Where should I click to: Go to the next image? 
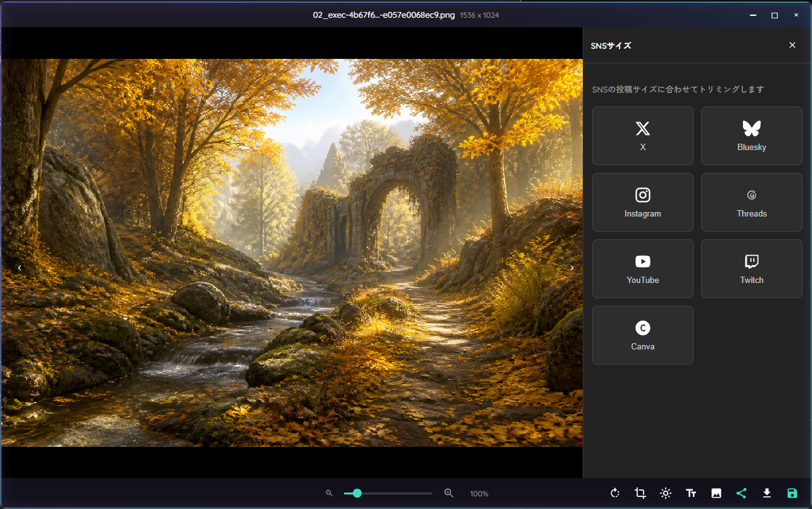pos(572,268)
